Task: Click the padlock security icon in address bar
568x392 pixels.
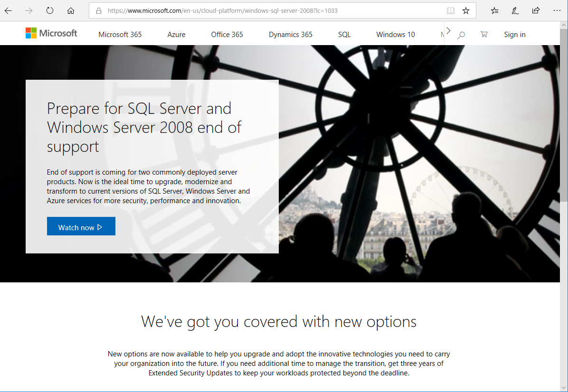Action: point(98,10)
